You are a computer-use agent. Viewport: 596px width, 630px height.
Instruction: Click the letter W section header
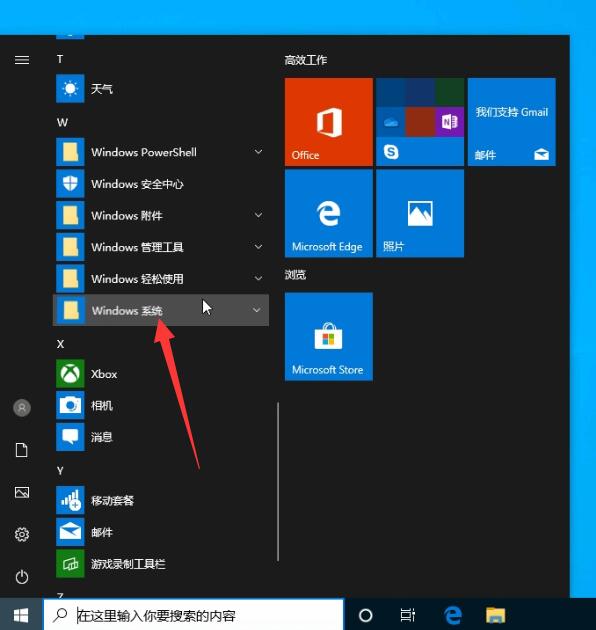(62, 123)
